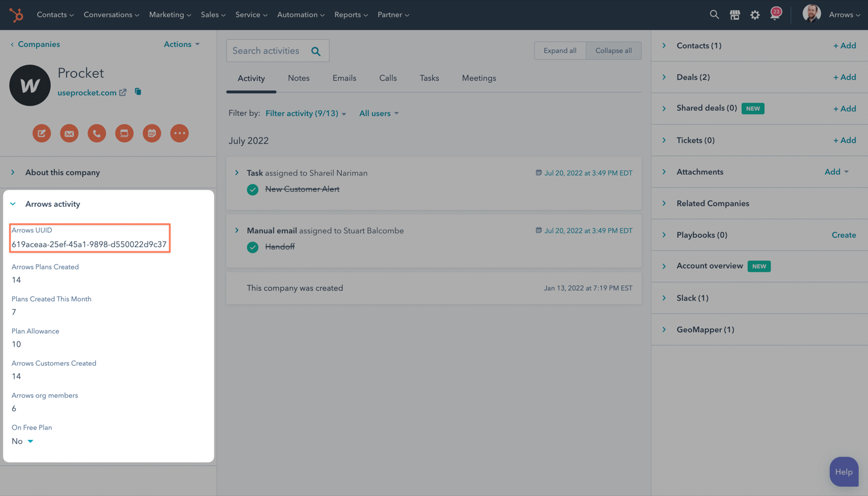Switch to the Notes tab
This screenshot has height=496, width=868.
(298, 78)
